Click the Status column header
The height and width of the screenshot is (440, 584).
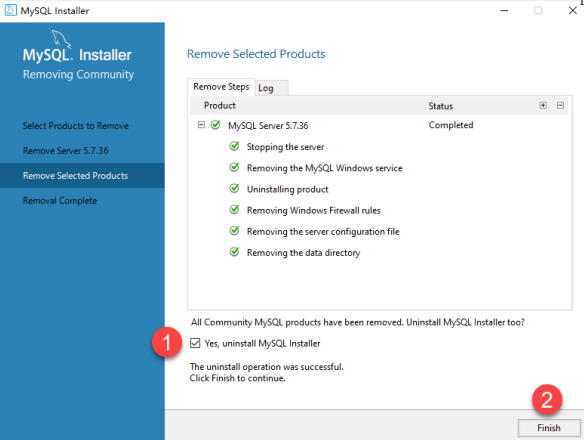(x=441, y=106)
